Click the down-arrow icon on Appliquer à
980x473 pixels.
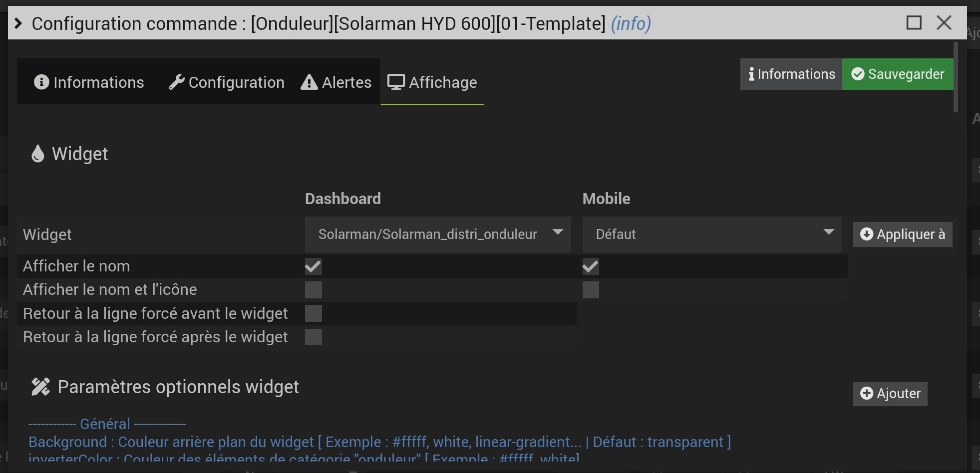867,235
